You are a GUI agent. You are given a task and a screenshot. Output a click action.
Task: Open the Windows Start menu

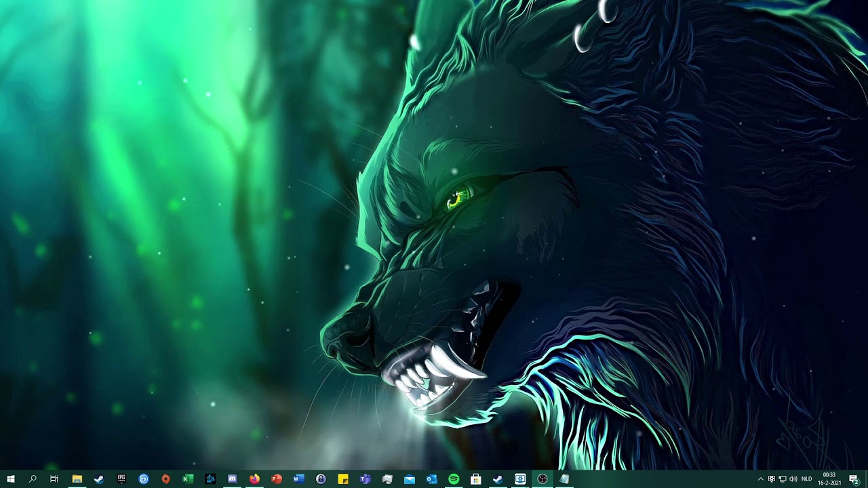tap(10, 479)
